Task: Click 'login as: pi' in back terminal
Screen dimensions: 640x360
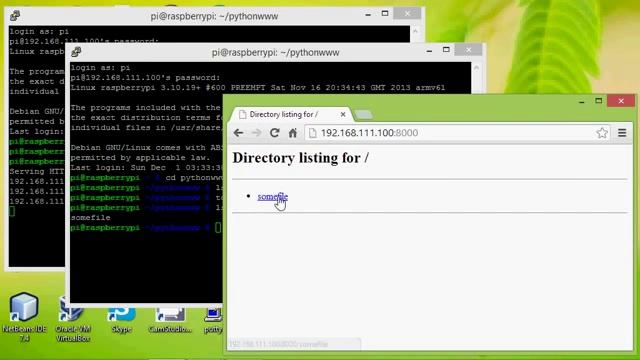Action: pyautogui.click(x=39, y=31)
